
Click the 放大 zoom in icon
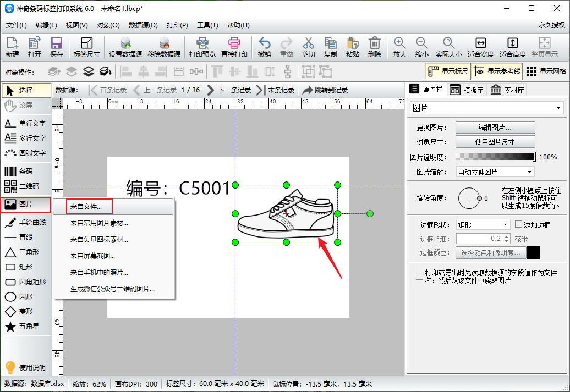(x=399, y=43)
